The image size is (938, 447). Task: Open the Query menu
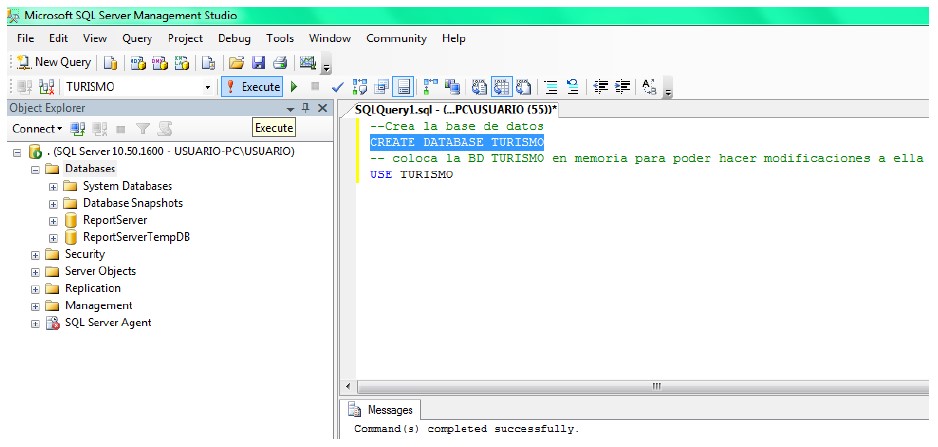137,38
